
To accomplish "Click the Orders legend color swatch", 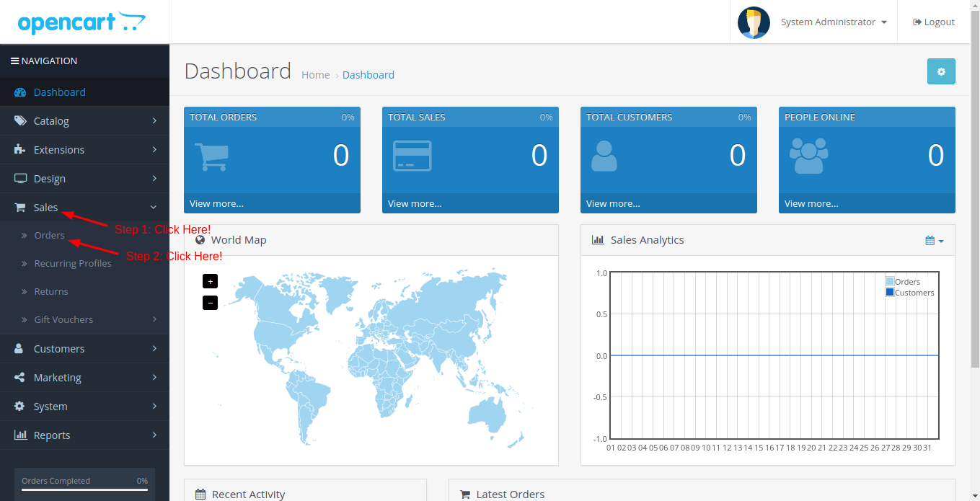I will (x=890, y=282).
